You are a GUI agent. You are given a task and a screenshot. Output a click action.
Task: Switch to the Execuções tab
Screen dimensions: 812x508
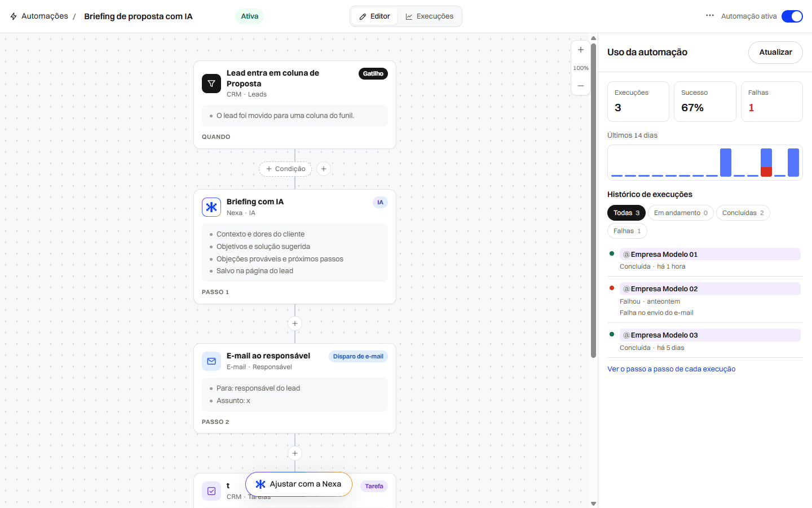429,16
